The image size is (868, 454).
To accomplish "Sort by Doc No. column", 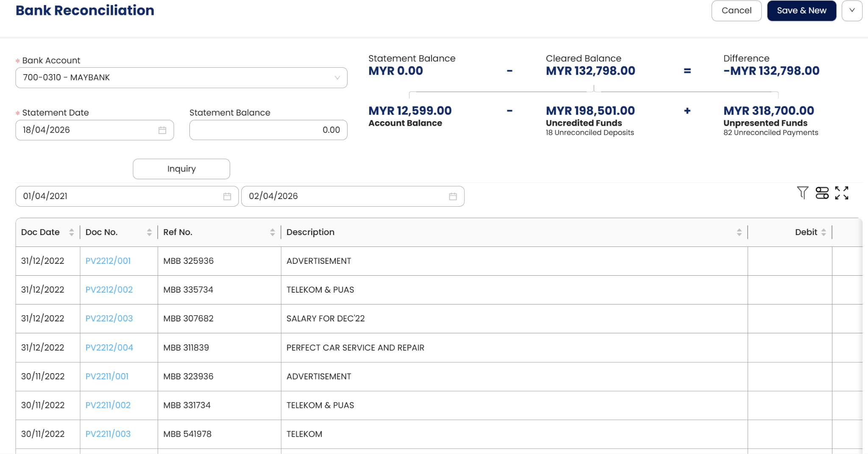I will click(149, 233).
